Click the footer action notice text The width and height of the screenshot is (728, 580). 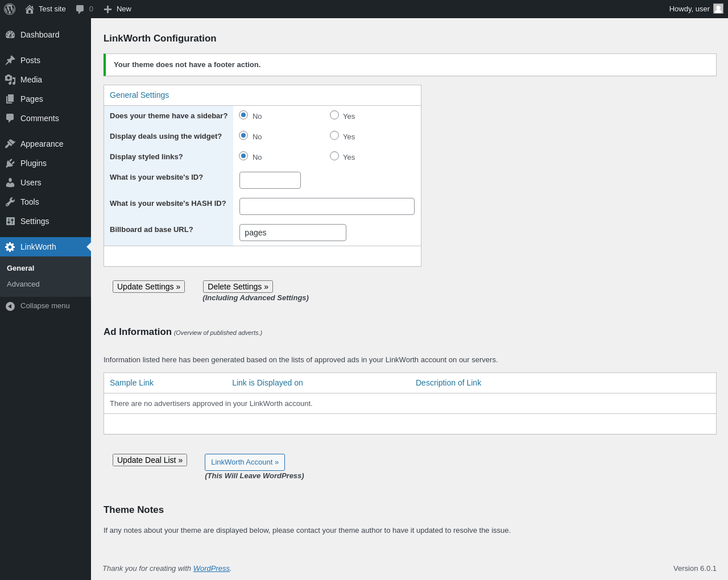tap(187, 65)
